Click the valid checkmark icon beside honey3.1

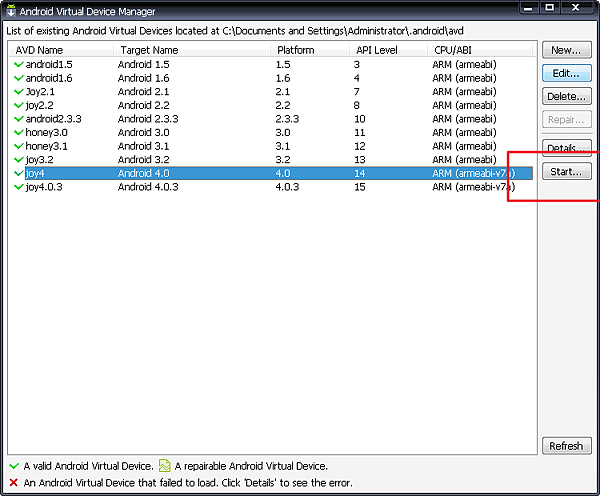pos(18,146)
